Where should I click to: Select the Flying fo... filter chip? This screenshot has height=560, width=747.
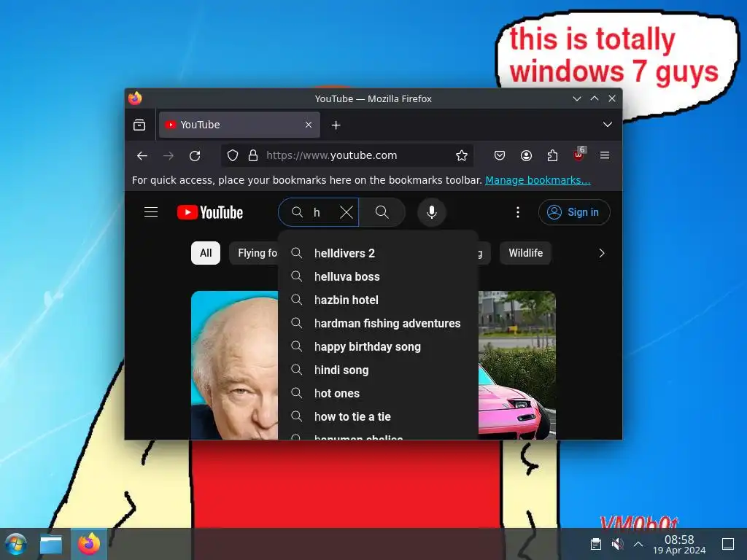[254, 253]
